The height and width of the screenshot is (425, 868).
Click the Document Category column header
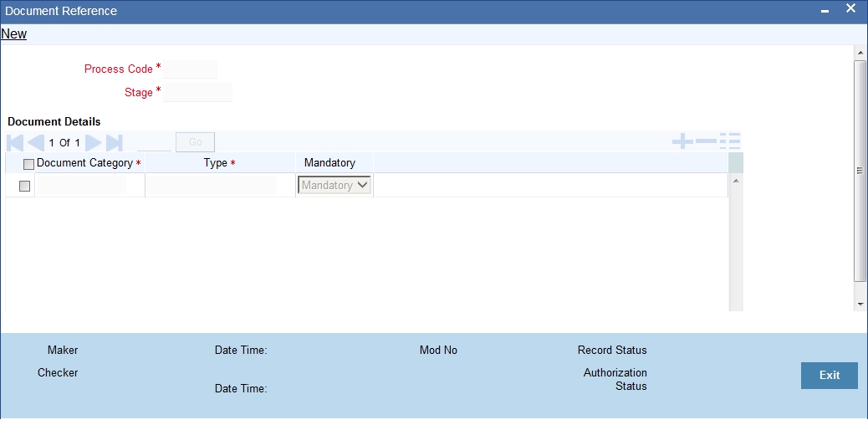coord(84,163)
